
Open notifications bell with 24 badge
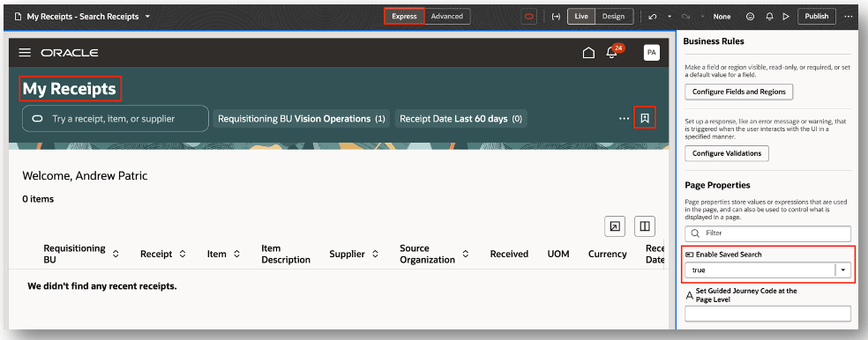point(611,53)
